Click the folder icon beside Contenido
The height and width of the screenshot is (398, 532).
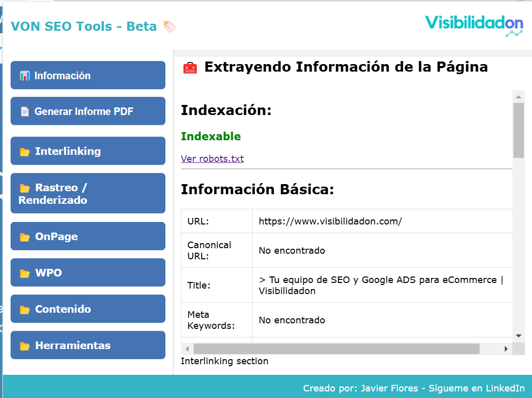(25, 309)
